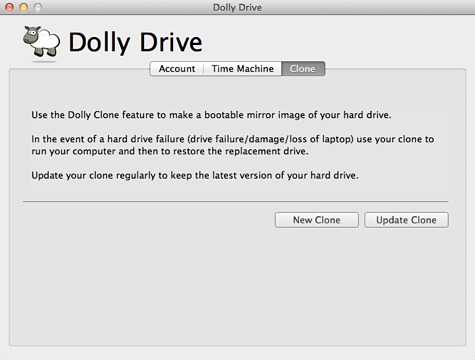The height and width of the screenshot is (360, 475).
Task: Click text 'Update your clone regularly'
Action: coord(93,175)
